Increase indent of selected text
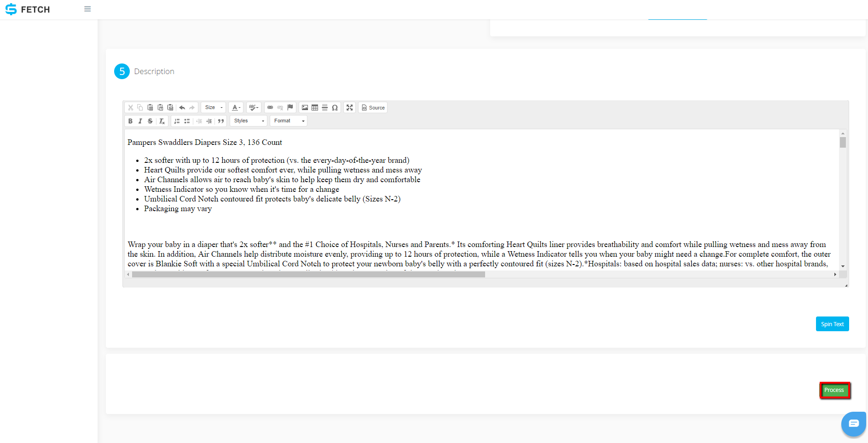The width and height of the screenshot is (868, 443). click(x=209, y=121)
